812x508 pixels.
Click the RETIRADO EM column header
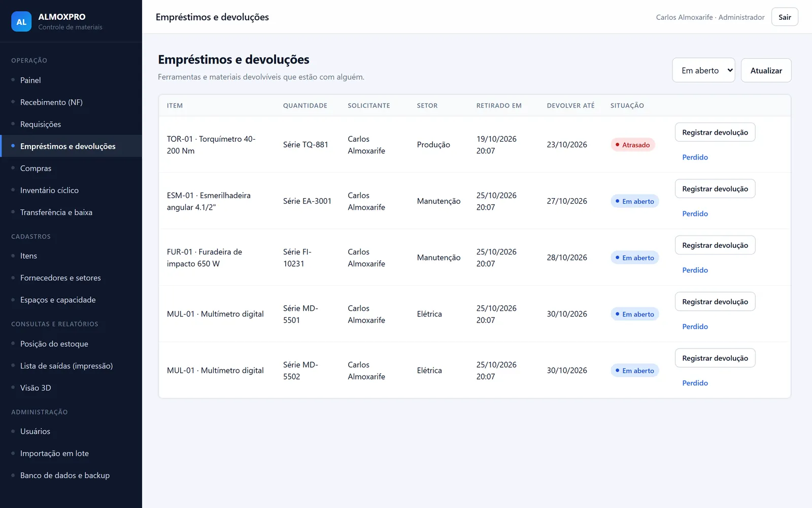pos(499,106)
